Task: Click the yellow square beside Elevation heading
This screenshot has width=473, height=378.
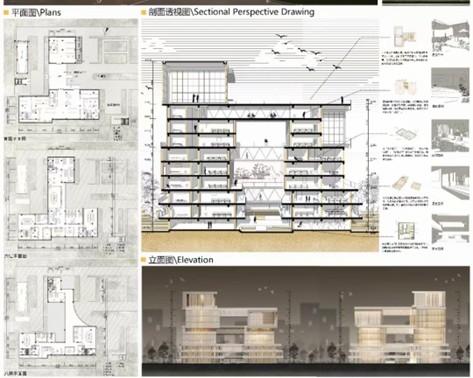Action: (x=144, y=260)
